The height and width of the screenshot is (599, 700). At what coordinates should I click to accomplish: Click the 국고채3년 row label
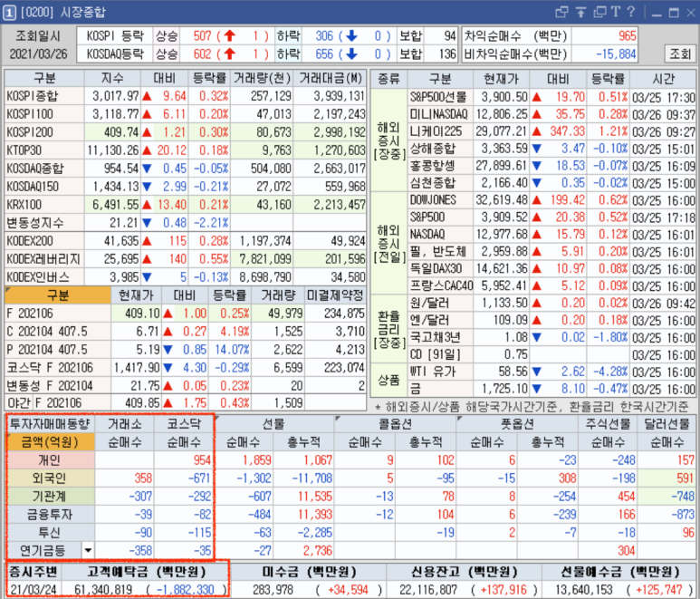pos(440,337)
